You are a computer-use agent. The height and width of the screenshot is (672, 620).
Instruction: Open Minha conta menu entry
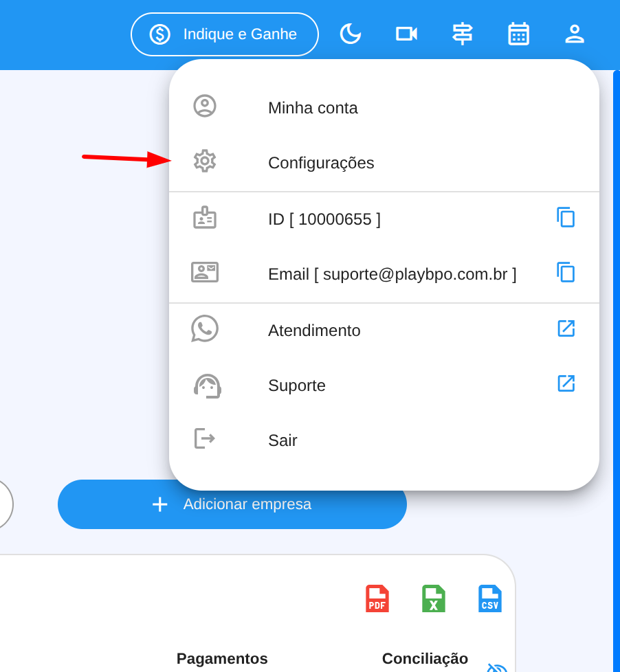pyautogui.click(x=313, y=108)
